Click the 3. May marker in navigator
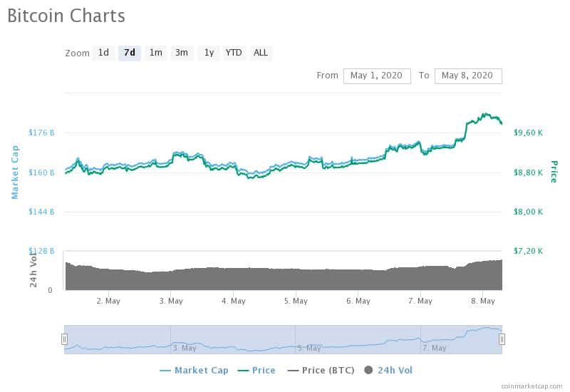 pyautogui.click(x=185, y=348)
